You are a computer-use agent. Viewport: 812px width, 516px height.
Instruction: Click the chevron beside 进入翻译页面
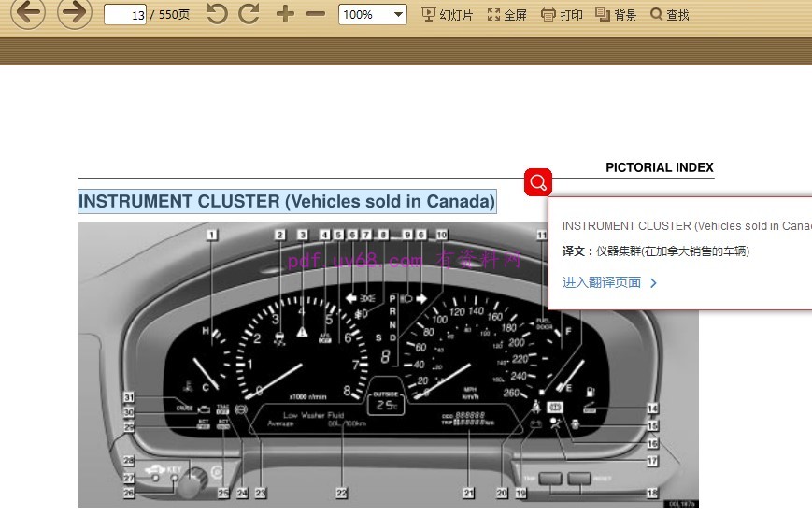point(653,282)
